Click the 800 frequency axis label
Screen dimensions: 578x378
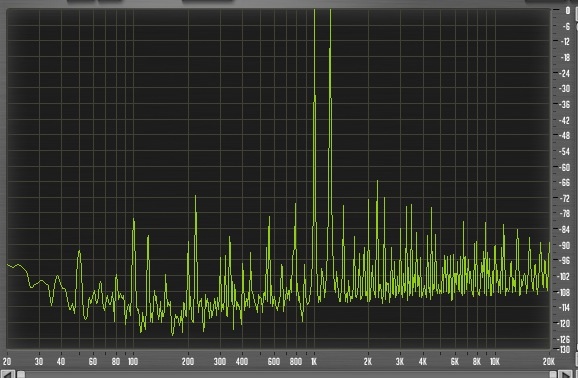(x=296, y=361)
